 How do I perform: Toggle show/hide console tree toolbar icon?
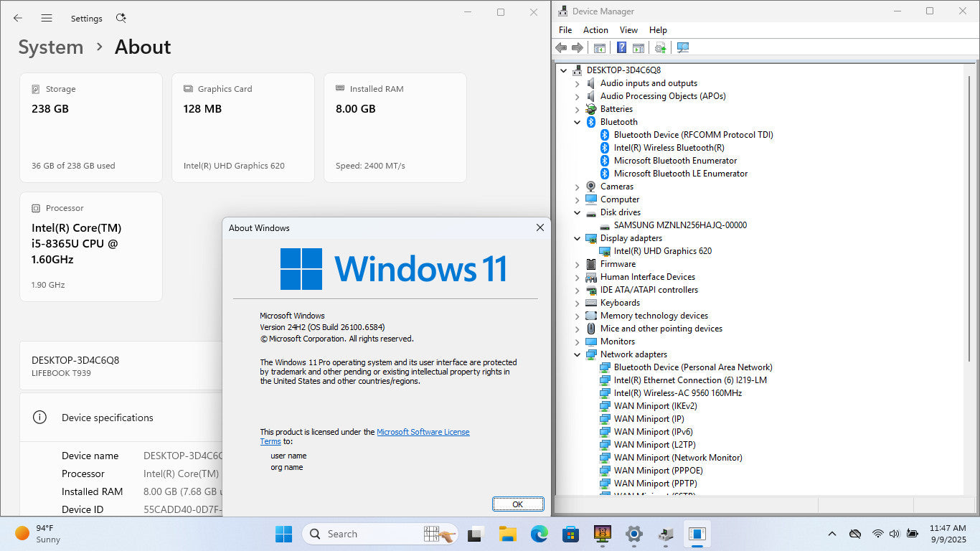600,47
